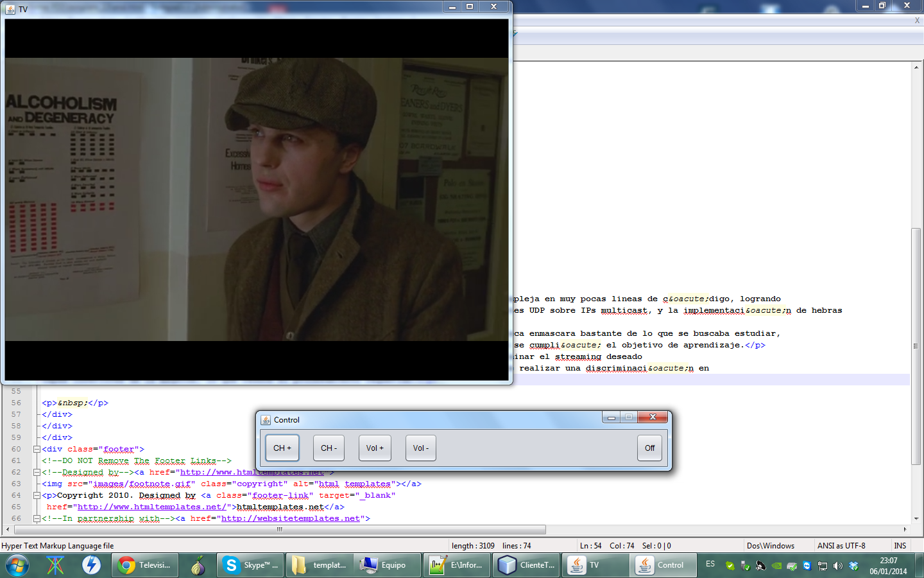Click 'Ln : 54' in status bar
924x578 pixels.
[x=591, y=546]
